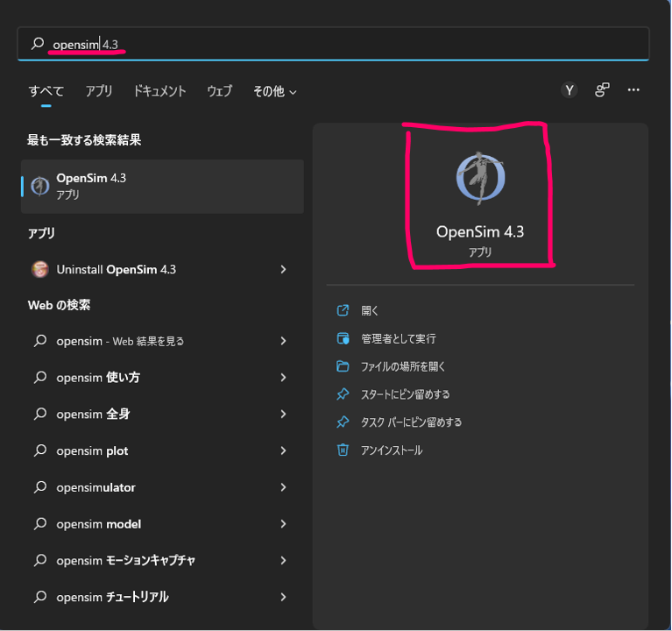
Task: Expand chevron next to opensim model
Action: [283, 524]
